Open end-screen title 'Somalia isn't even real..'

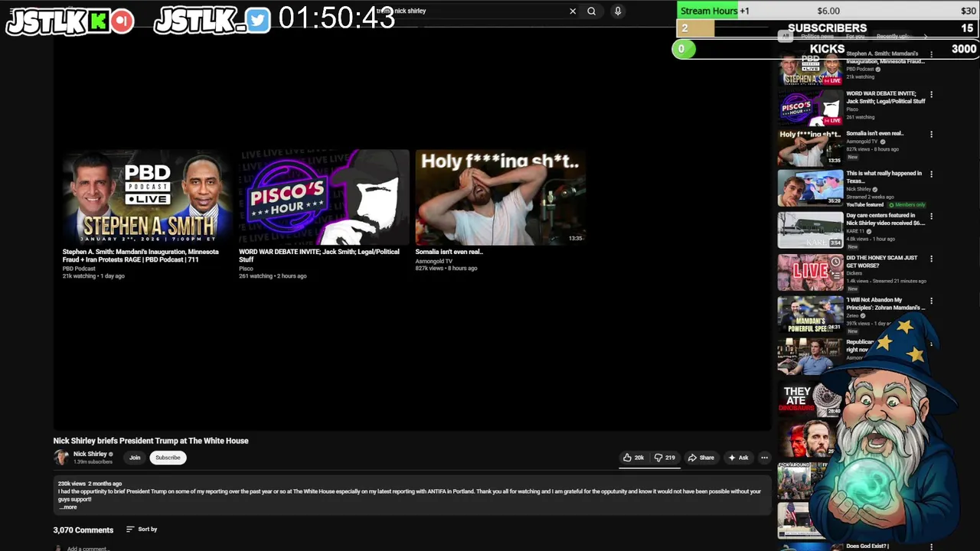pyautogui.click(x=449, y=252)
